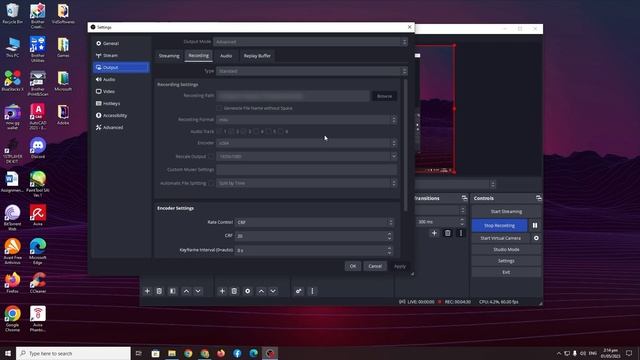640x360 pixels.
Task: Enable Automatic File Splitting checkbox
Action: point(211,183)
